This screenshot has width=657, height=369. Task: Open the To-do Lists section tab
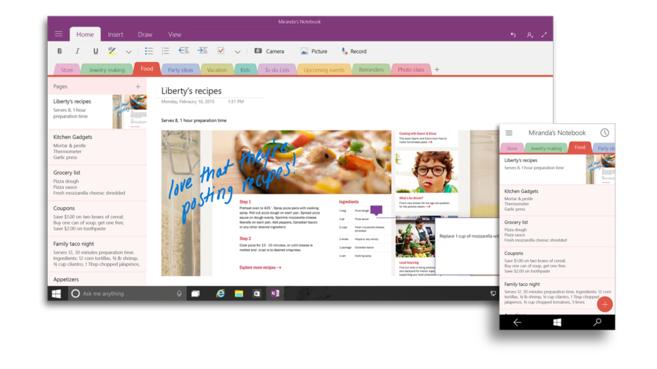[277, 70]
